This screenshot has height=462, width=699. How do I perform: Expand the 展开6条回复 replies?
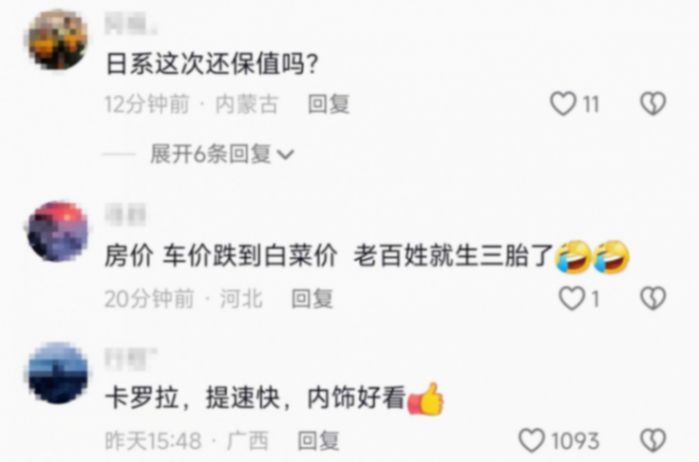222,154
